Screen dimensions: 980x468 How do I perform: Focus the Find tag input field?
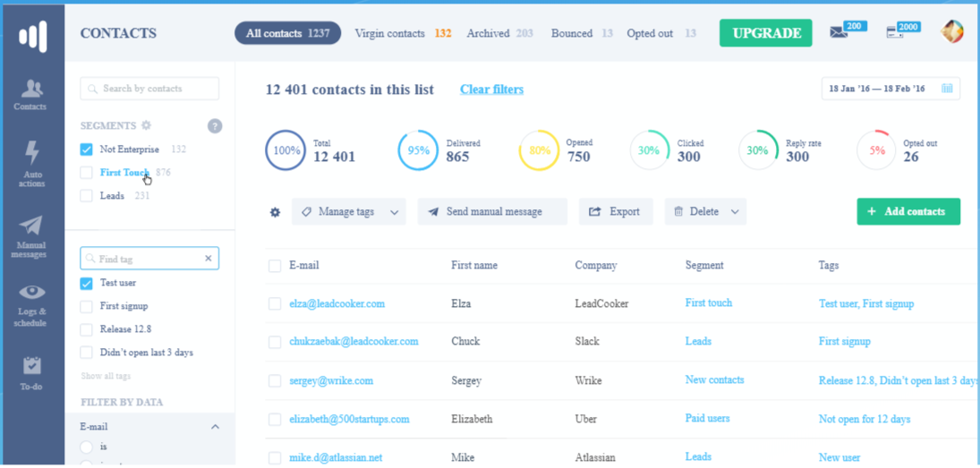pyautogui.click(x=149, y=259)
